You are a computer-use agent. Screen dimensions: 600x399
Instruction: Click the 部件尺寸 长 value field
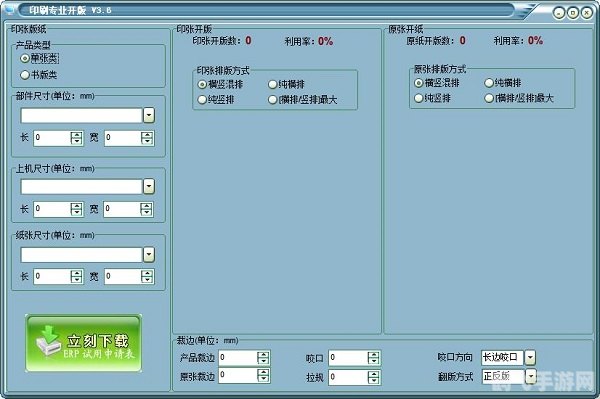click(x=52, y=138)
